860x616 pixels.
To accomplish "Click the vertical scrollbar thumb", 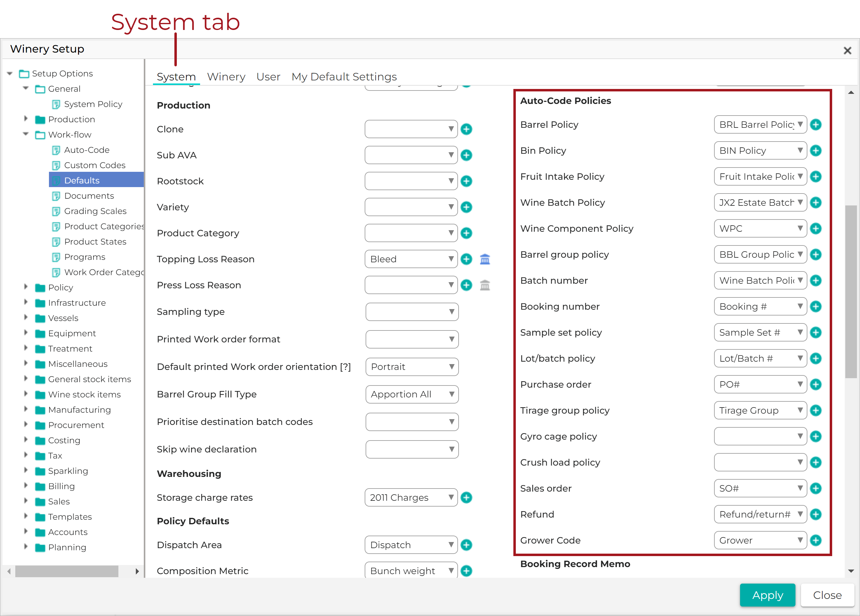I will coord(851,292).
